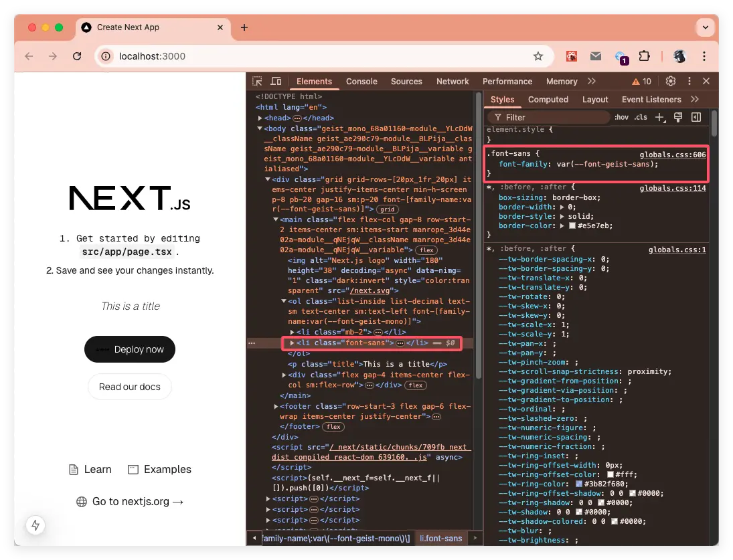733x560 pixels.
Task: Click the site information icon in address bar
Action: (106, 56)
